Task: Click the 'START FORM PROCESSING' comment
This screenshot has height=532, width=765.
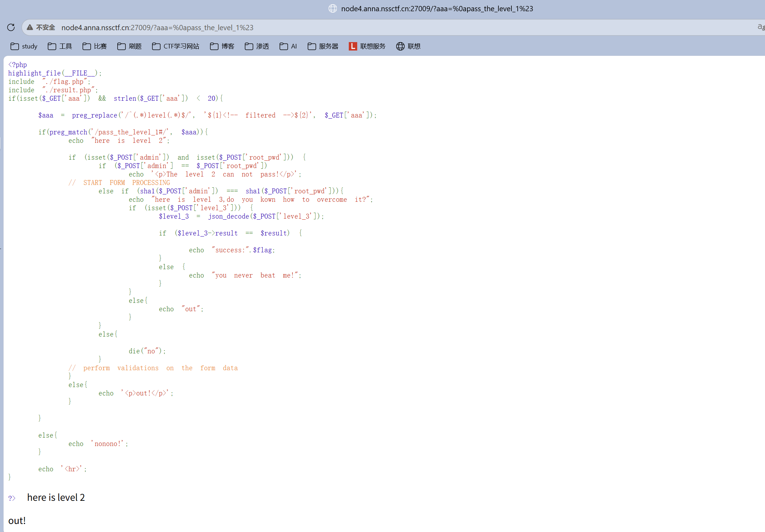Action: (x=119, y=182)
